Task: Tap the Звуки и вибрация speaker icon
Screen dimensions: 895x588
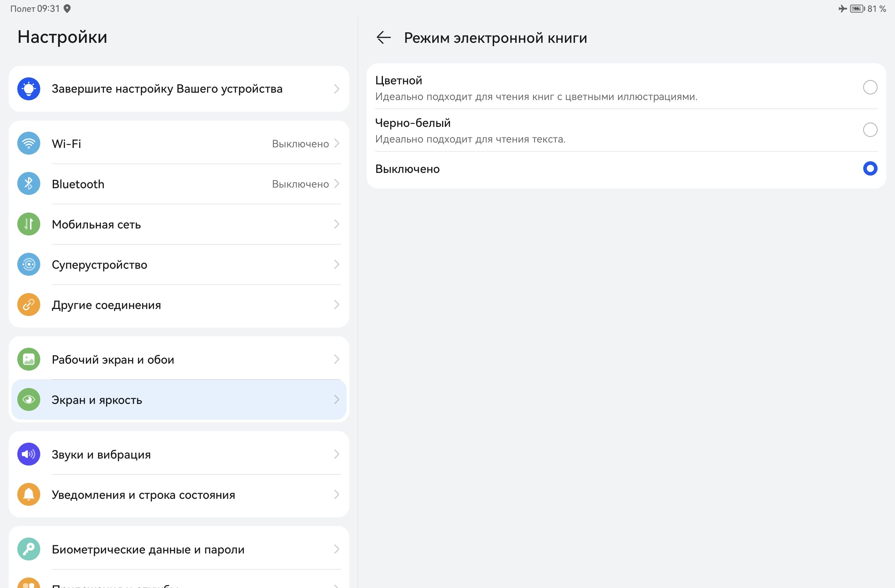Action: click(x=28, y=454)
